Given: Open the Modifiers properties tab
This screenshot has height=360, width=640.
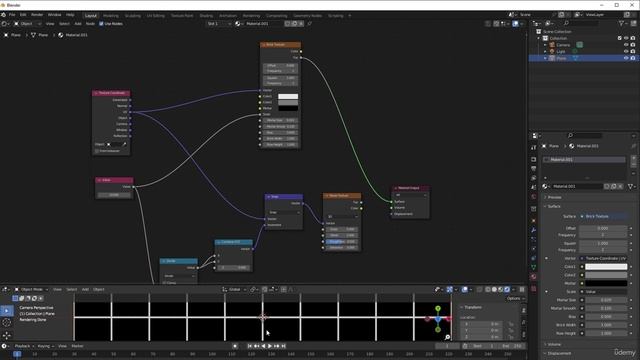Looking at the screenshot, I should 533,230.
